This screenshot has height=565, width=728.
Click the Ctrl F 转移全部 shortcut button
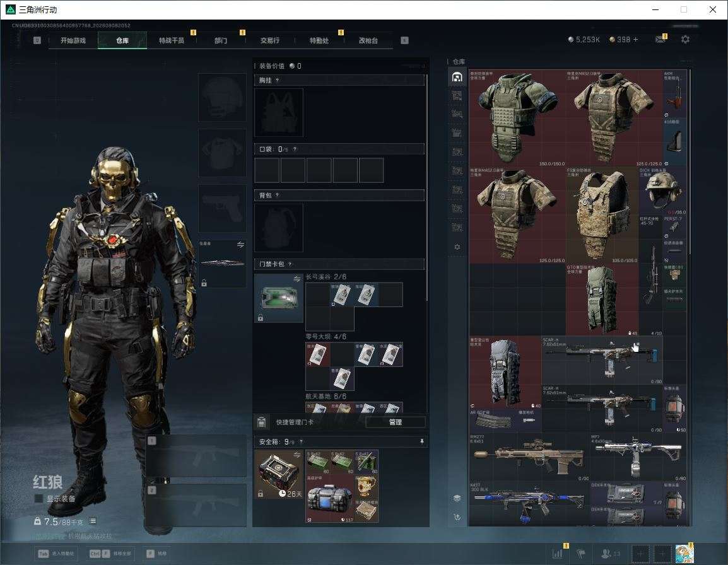[110, 554]
